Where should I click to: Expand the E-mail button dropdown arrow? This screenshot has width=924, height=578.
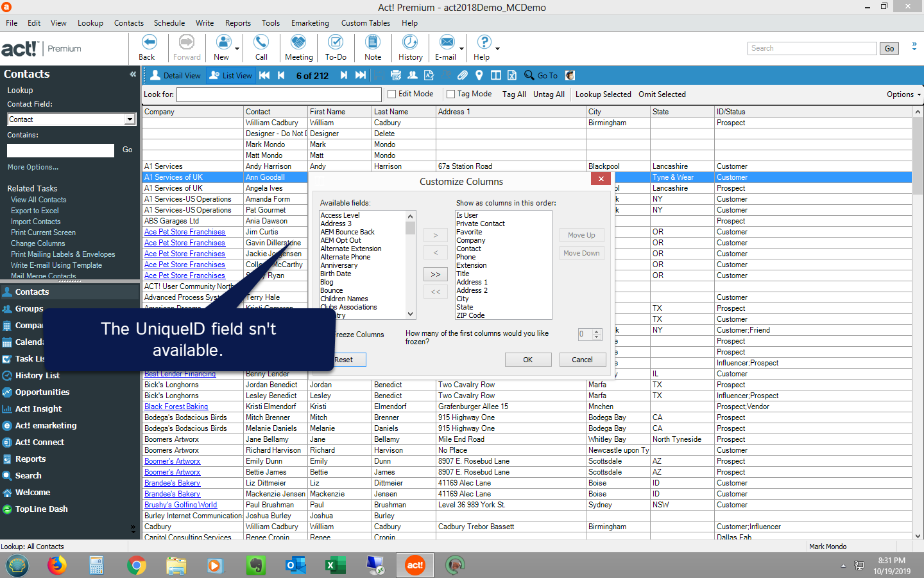(461, 48)
